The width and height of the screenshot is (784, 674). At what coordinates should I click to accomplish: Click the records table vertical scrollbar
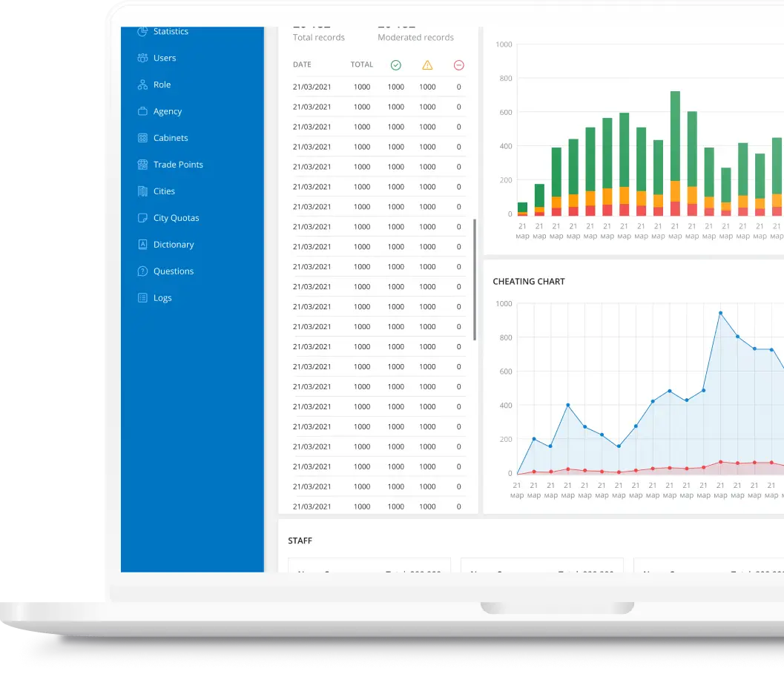(475, 279)
